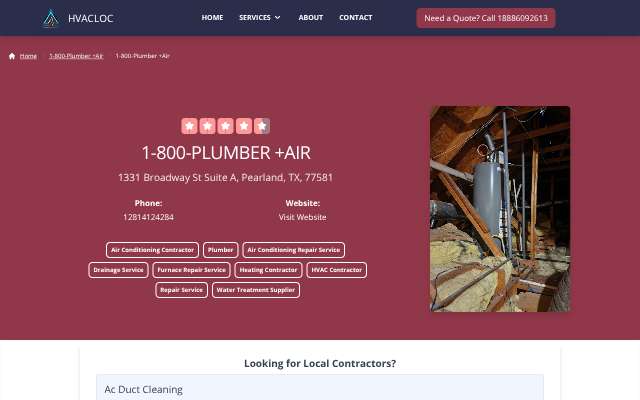
Task: Go to the About page
Action: (x=311, y=18)
